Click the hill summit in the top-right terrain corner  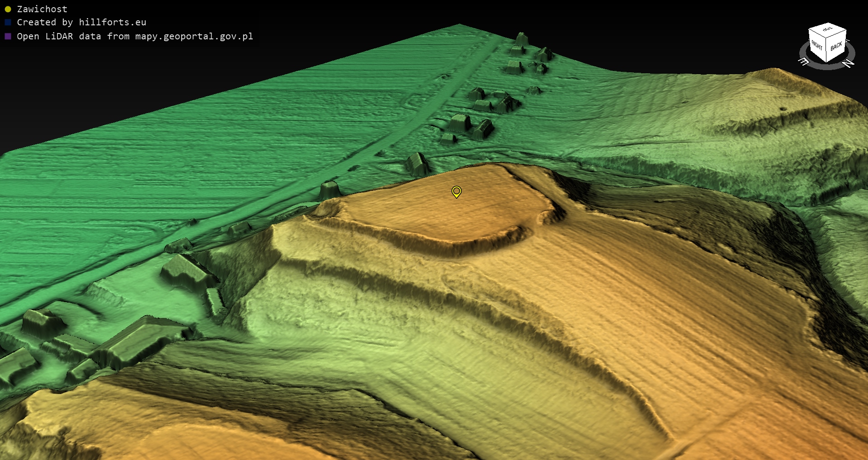point(773,72)
